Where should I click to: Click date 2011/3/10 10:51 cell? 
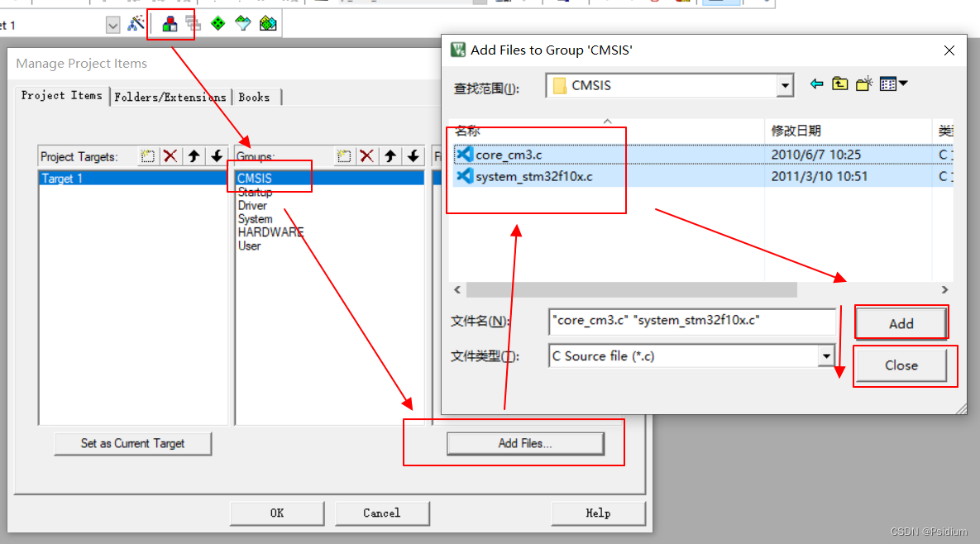819,176
